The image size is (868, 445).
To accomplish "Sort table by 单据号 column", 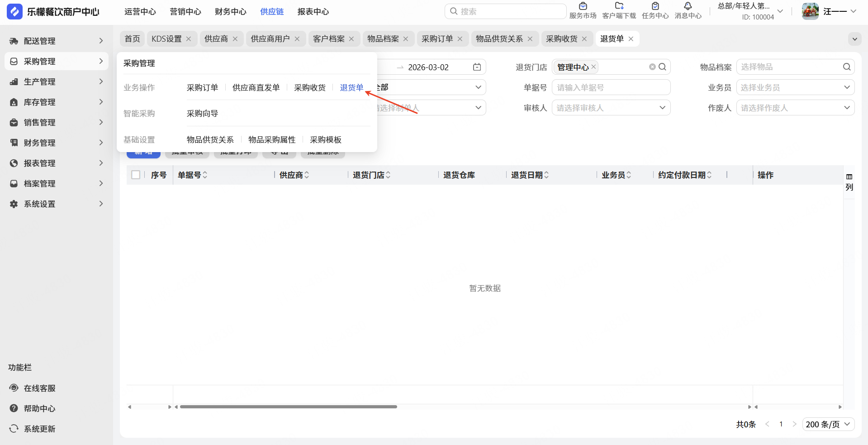I will pos(205,175).
